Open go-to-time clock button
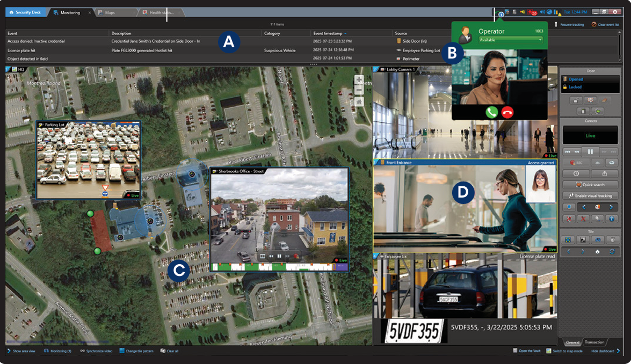 pos(576,173)
